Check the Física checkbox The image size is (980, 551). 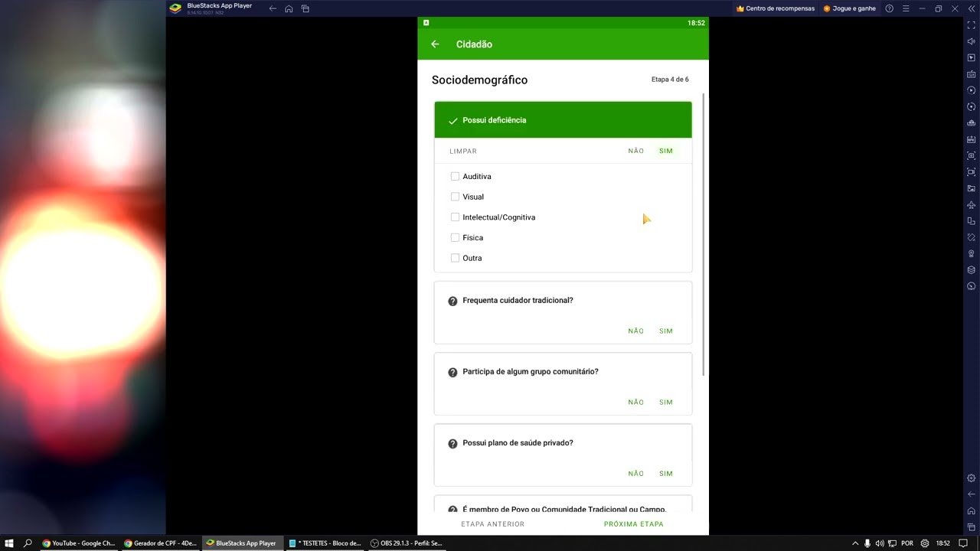click(455, 237)
